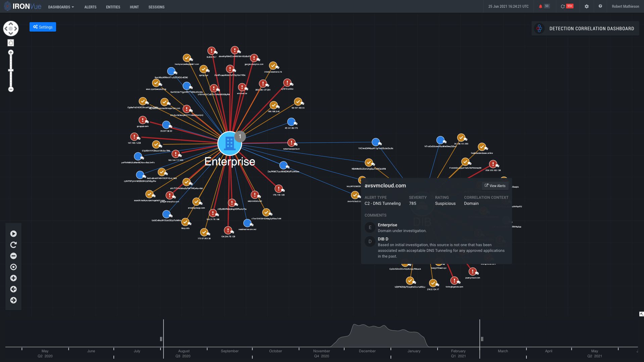Expand the Dashboards dropdown menu
644x362 pixels.
click(61, 7)
